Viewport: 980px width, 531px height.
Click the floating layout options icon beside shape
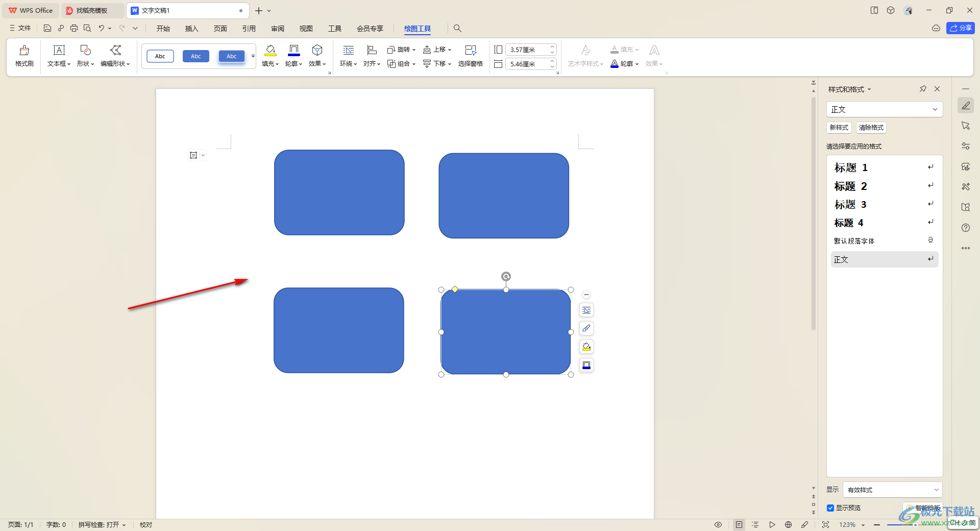click(x=586, y=310)
